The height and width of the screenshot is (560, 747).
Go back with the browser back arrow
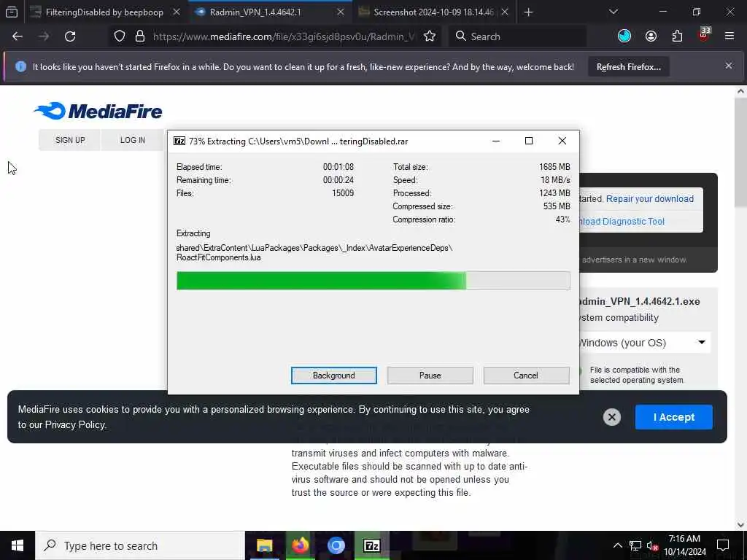(18, 36)
